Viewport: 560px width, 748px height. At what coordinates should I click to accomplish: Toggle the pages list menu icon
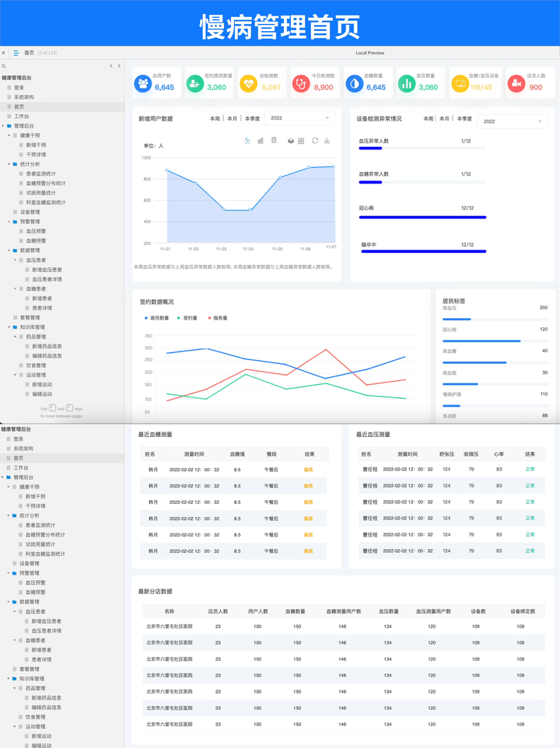(x=16, y=53)
